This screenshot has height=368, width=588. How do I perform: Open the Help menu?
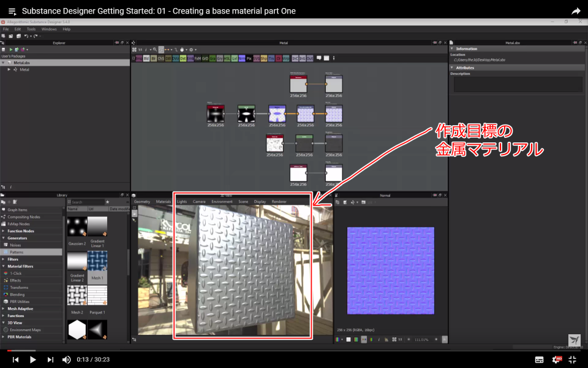coord(66,29)
